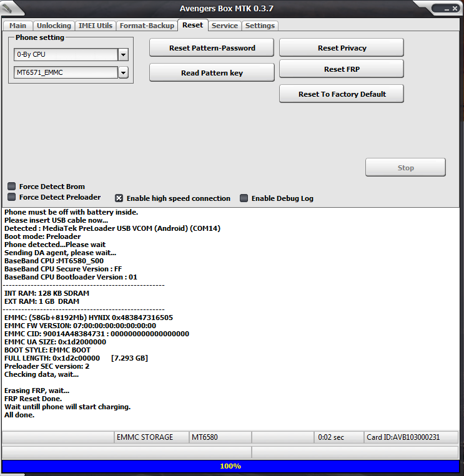Screen dimensions: 464x476
Task: Click 'Checking data, wait...' log line
Action: point(42,374)
